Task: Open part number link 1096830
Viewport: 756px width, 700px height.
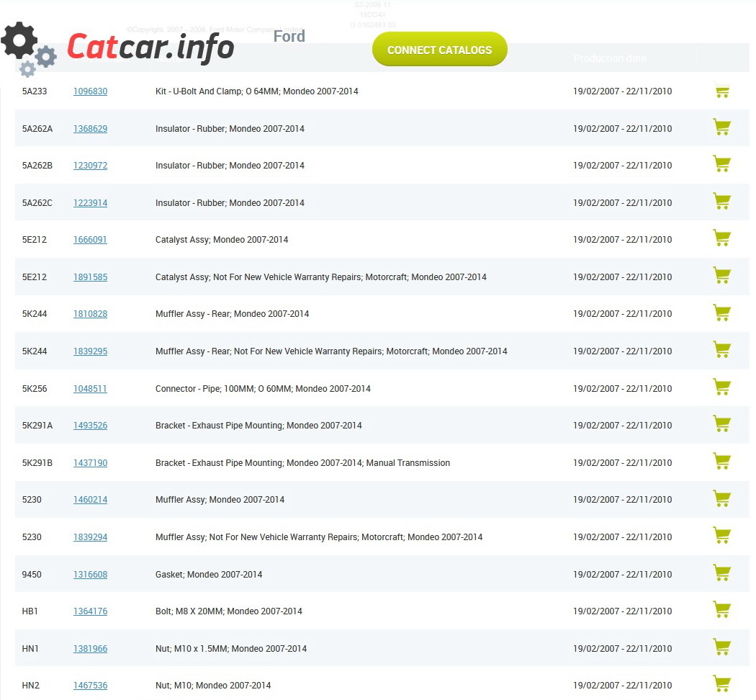Action: (90, 91)
